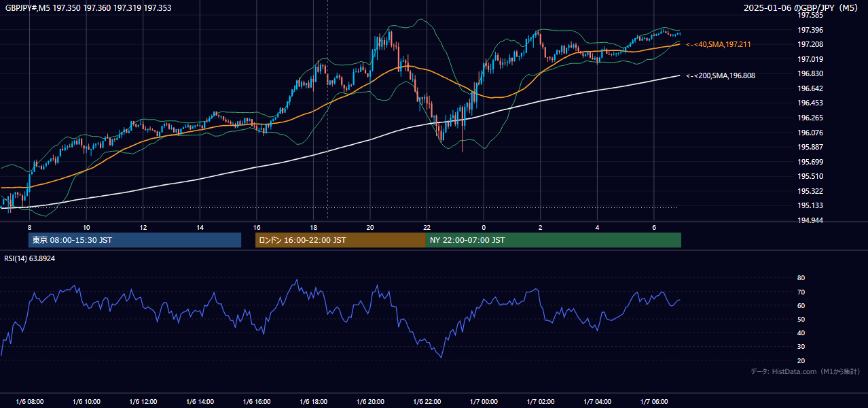Click the 196.265 price axis label
The width and height of the screenshot is (868, 408).
(x=810, y=118)
